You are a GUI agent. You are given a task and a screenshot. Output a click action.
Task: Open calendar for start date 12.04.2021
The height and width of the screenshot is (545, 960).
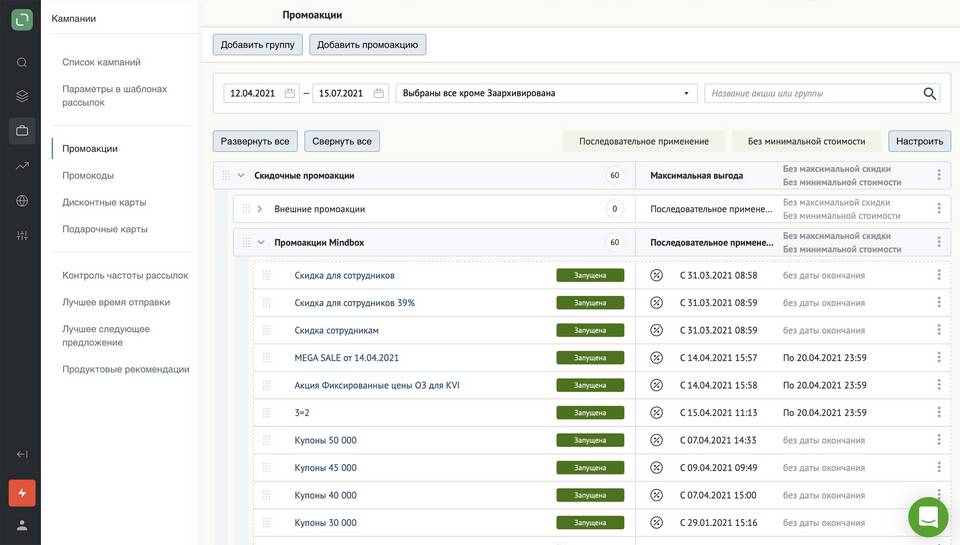click(x=290, y=93)
